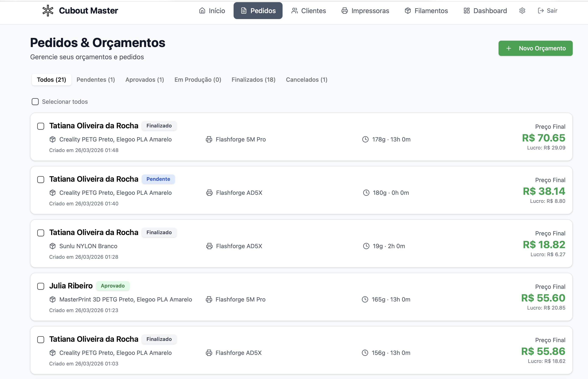The height and width of the screenshot is (379, 588).
Task: Tick checkbox of the Pendente Tatiana order
Action: click(41, 180)
